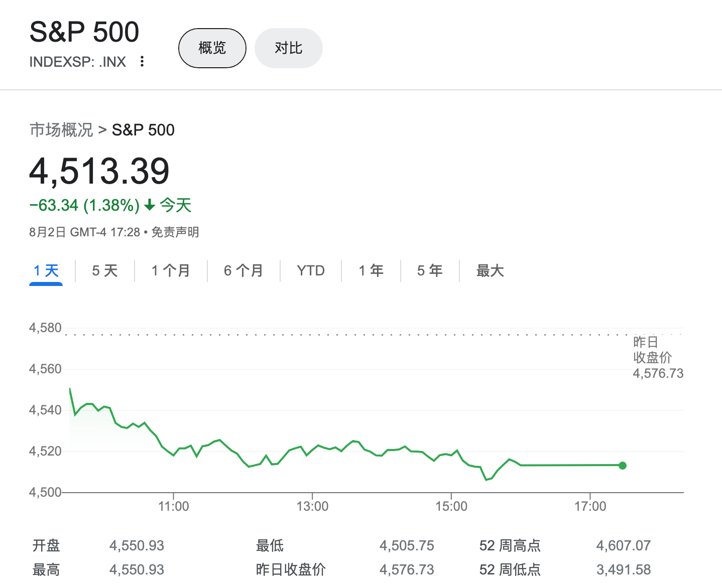Open the 市场概况 breadcrumb link

pos(61,130)
